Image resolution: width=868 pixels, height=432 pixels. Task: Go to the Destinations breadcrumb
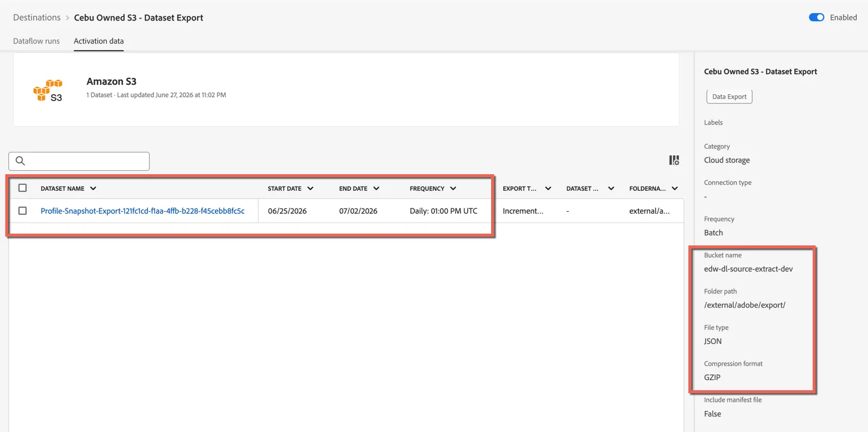37,18
